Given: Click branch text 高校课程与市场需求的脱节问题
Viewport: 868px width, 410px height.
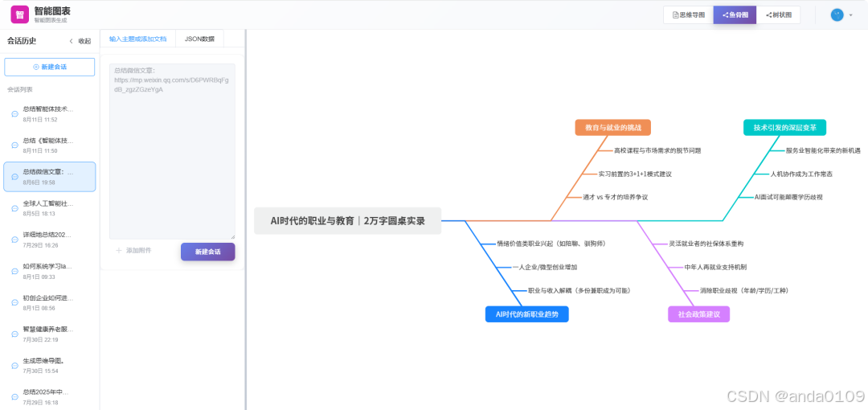Looking at the screenshot, I should pyautogui.click(x=657, y=150).
